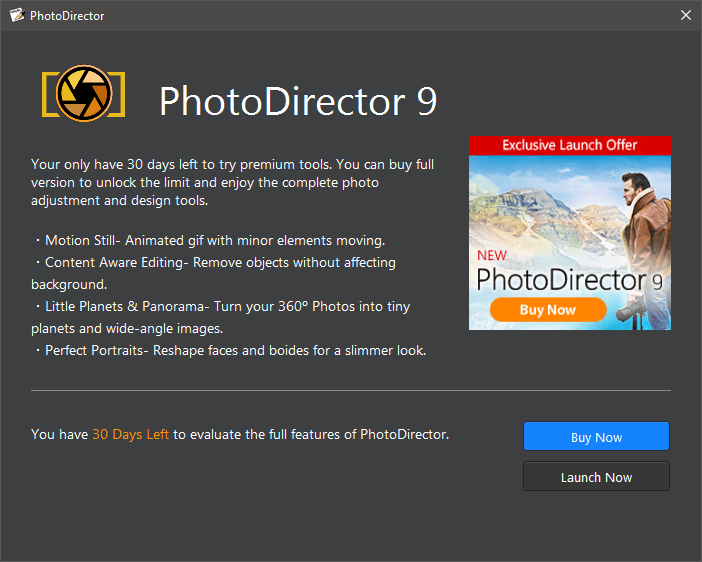The height and width of the screenshot is (562, 702).
Task: Click the NEW label in the promo banner
Action: 492,256
